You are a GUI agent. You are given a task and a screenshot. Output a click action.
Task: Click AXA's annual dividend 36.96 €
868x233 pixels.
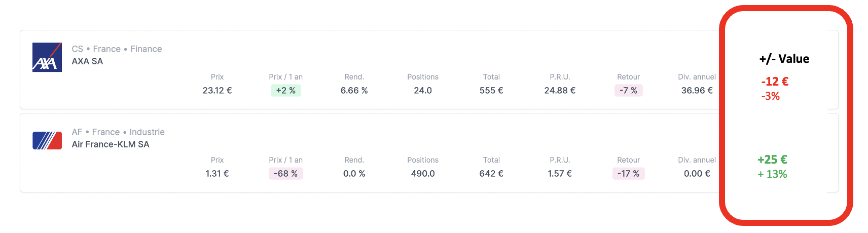pyautogui.click(x=697, y=91)
